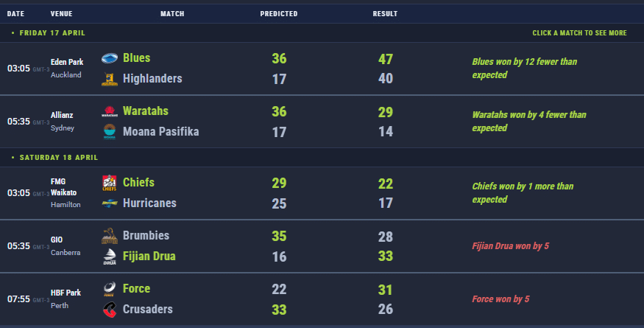Screen dimensions: 644x328
Task: Click the Result column header
Action: [x=385, y=13]
